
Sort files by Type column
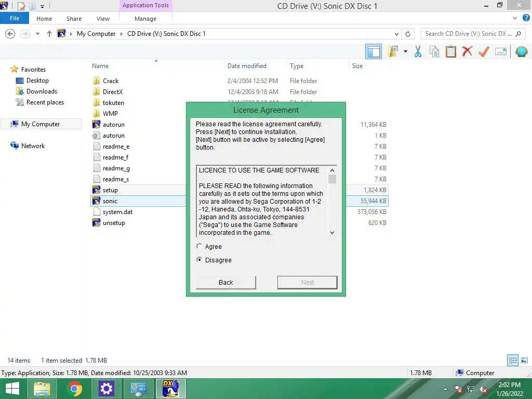pyautogui.click(x=297, y=66)
